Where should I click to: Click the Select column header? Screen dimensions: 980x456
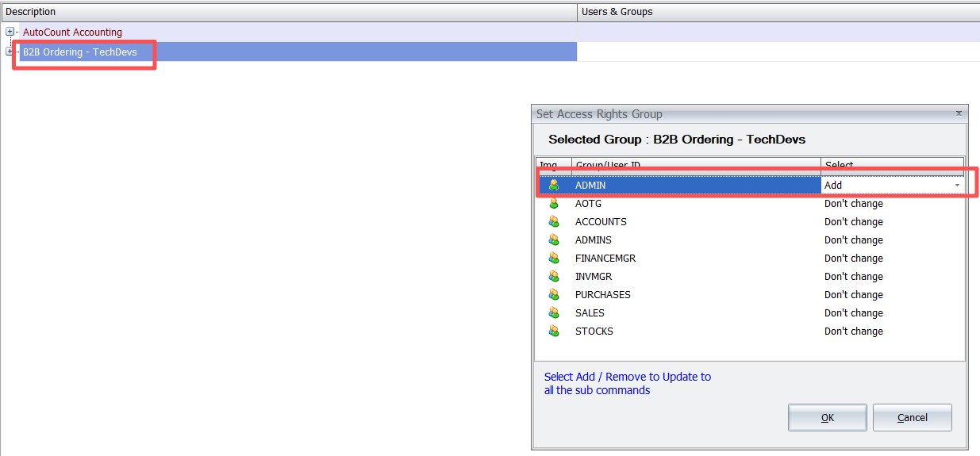coord(893,165)
